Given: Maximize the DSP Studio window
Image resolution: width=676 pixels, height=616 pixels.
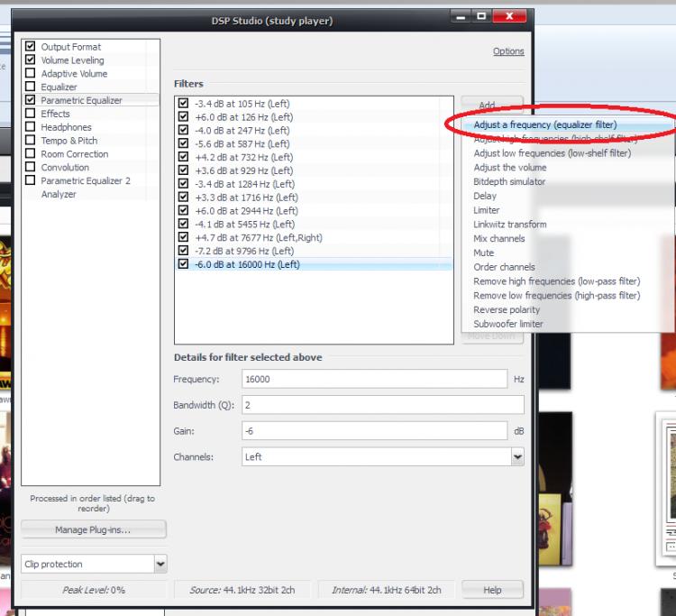Looking at the screenshot, I should click(481, 16).
